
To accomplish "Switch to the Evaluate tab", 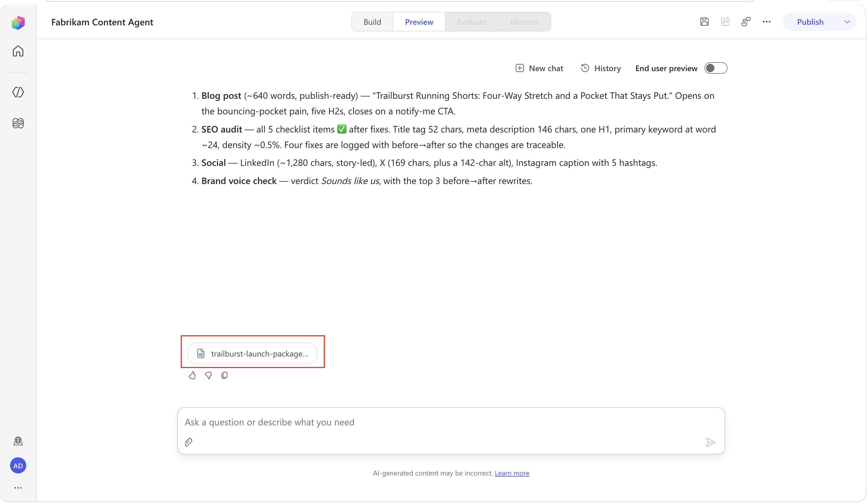I will (x=471, y=22).
